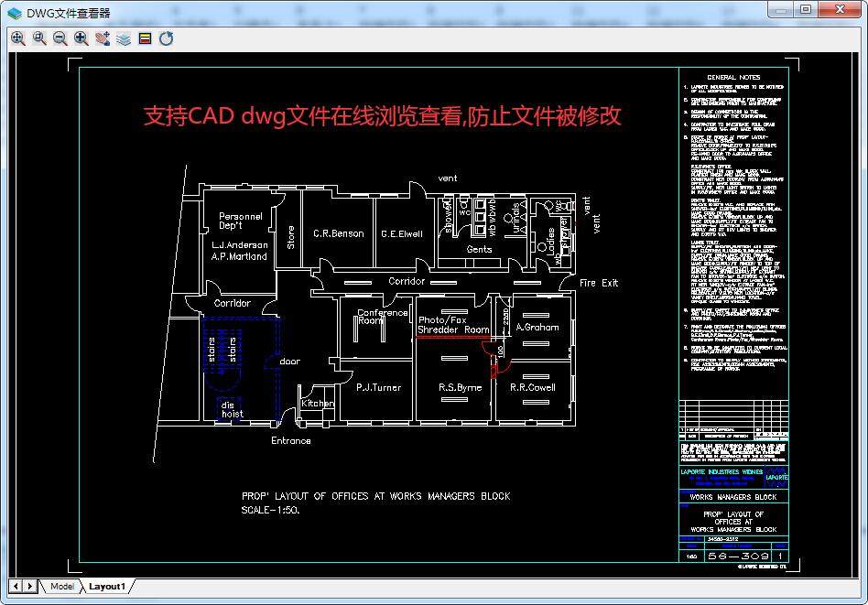Viewport: 868px width, 605px height.
Task: Click the blue circular refresh arrow
Action: [x=166, y=38]
